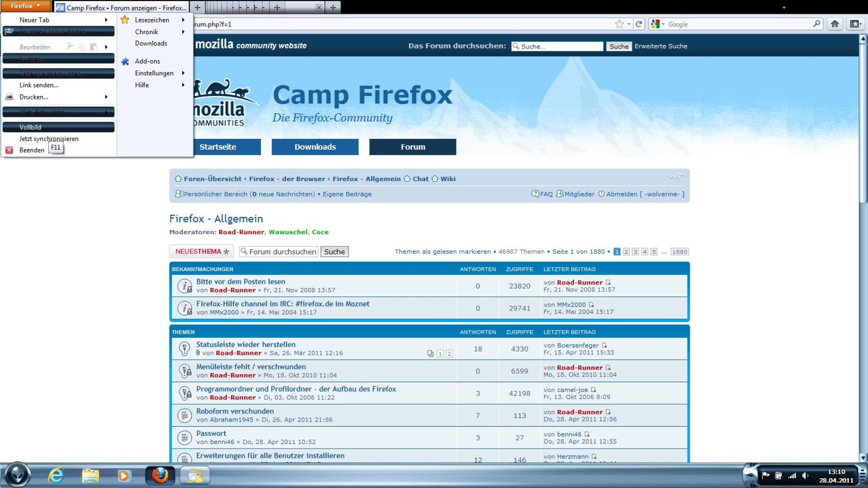Open the search engine dropdown beside Google logo
868x488 pixels.
pyautogui.click(x=663, y=24)
